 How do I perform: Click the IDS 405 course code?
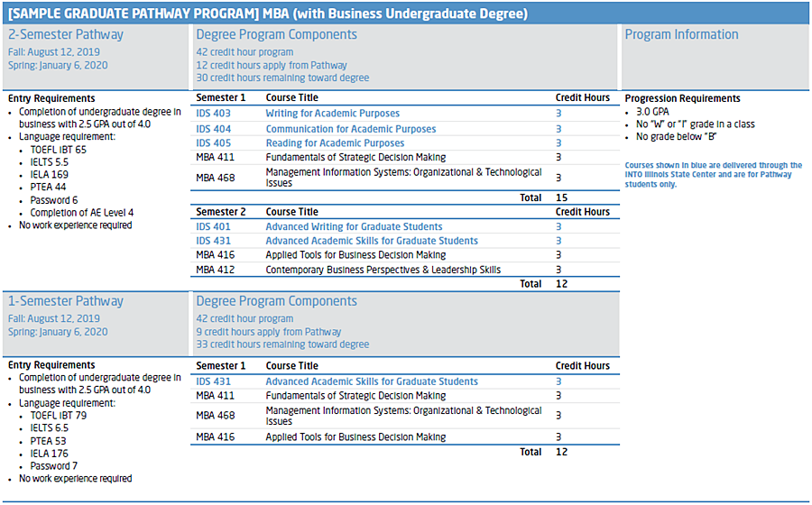(x=213, y=143)
